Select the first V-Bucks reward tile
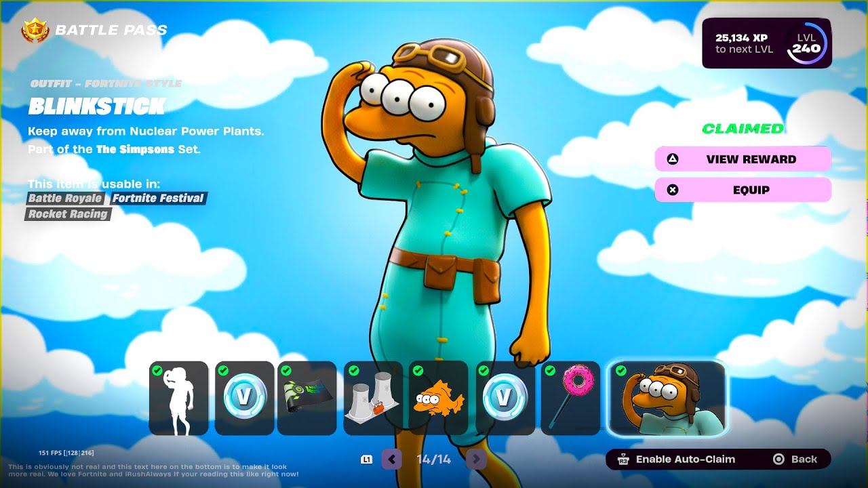This screenshot has width=868, height=488. click(244, 399)
